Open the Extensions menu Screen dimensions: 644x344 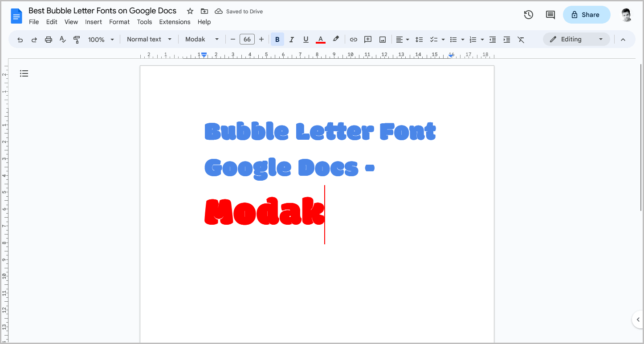[x=175, y=21]
